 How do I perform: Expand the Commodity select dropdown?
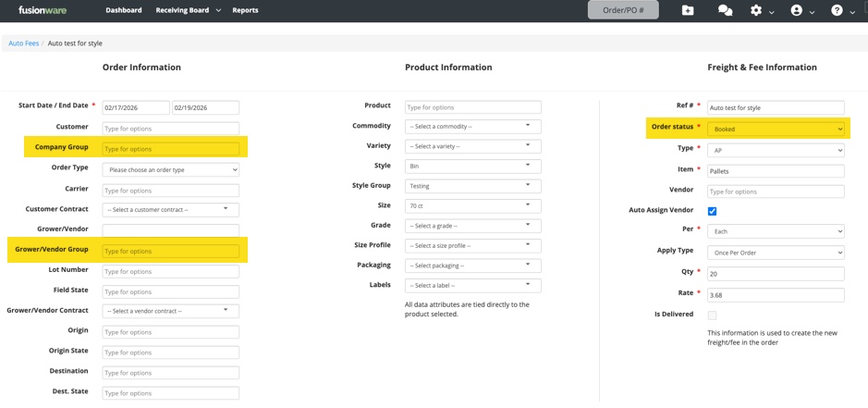472,127
